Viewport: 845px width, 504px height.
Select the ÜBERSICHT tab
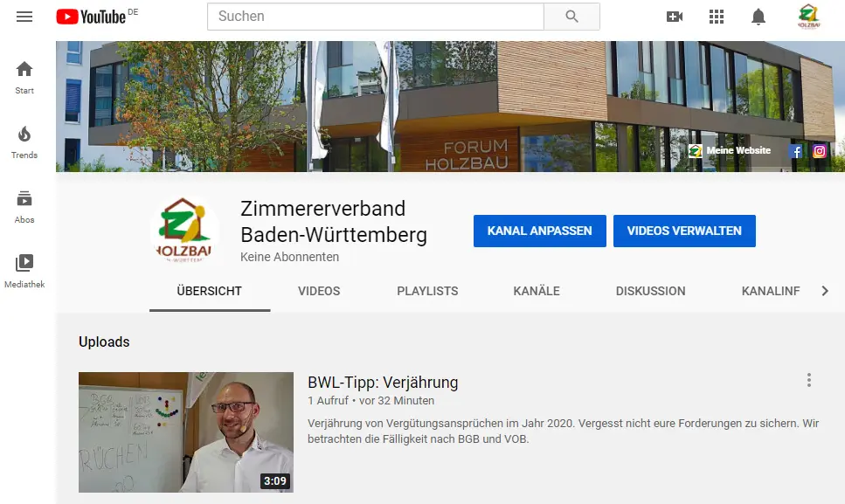point(210,292)
